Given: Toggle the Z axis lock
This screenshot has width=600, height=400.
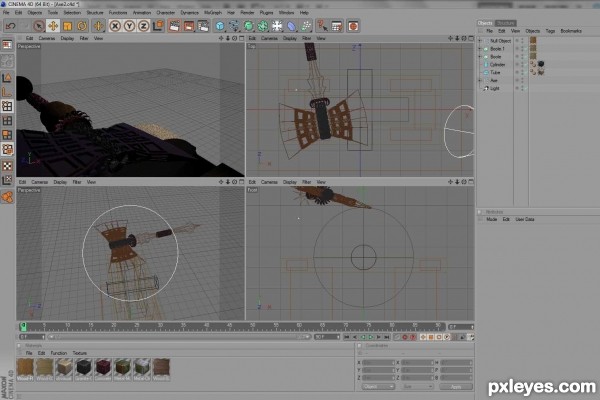Looking at the screenshot, I should [x=143, y=26].
